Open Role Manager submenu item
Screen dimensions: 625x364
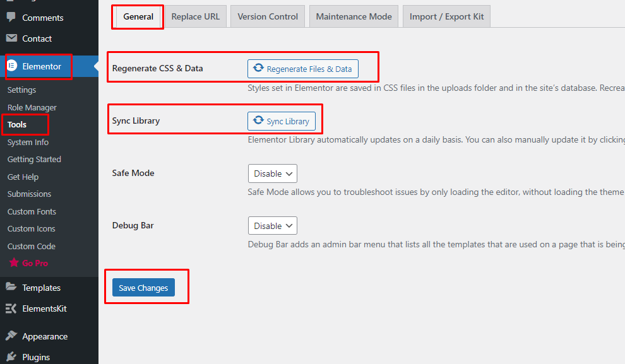pyautogui.click(x=32, y=107)
